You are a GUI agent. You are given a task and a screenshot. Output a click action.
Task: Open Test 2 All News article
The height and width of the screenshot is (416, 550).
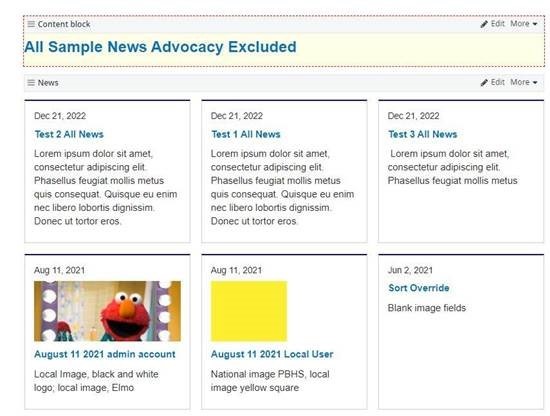point(69,134)
